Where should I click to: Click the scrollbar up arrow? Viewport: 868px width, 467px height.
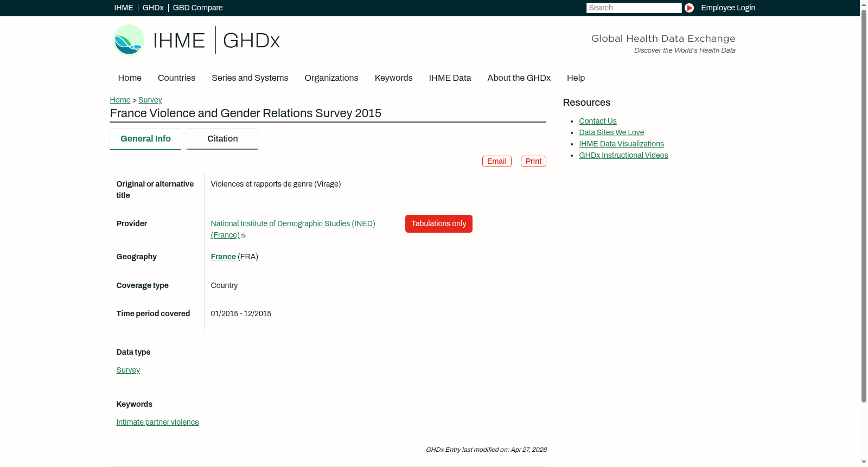(x=864, y=4)
